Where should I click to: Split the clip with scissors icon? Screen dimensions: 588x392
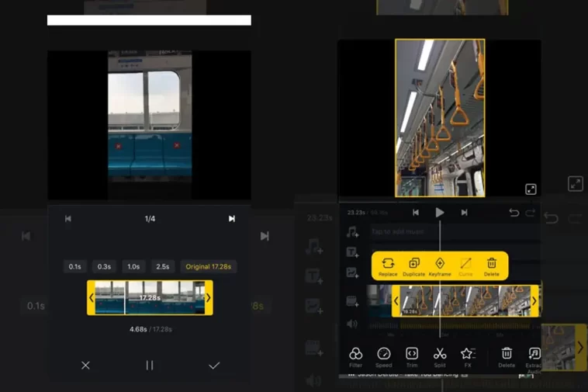440,358
